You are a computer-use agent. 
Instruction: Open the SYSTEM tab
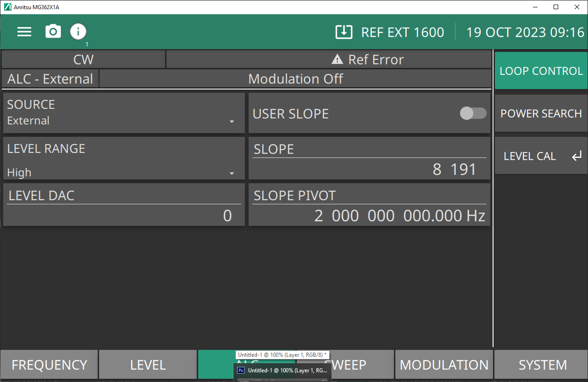click(x=543, y=365)
